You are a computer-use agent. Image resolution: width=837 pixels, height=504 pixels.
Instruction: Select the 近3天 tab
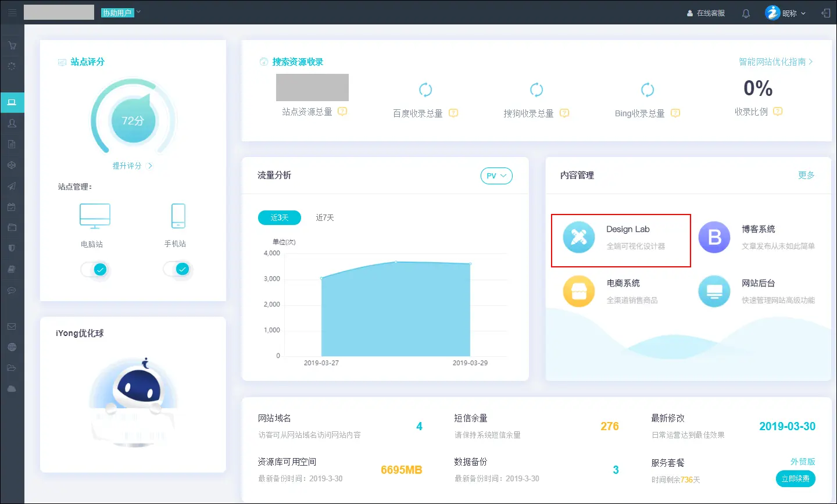[280, 217]
